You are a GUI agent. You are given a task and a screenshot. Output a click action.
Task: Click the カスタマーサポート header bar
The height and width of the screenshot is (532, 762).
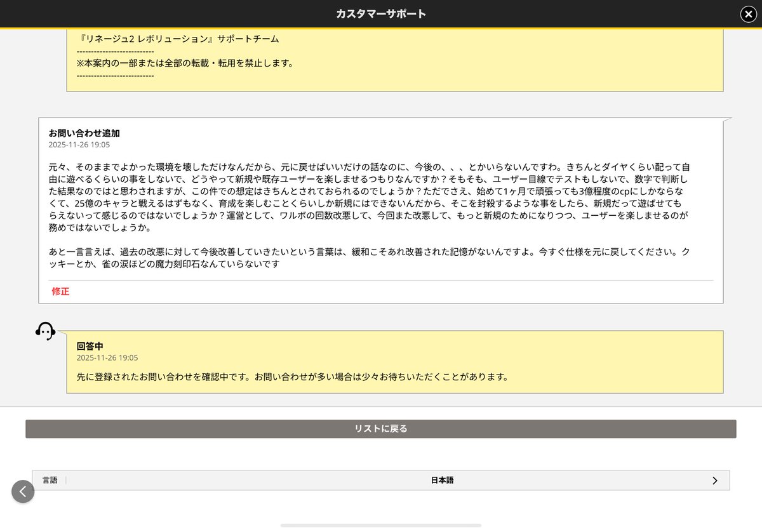coord(381,13)
